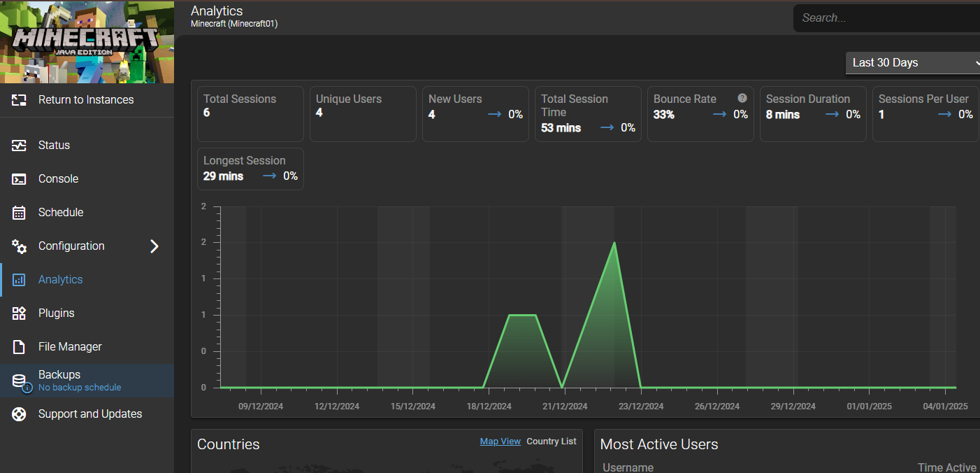Viewport: 980px width, 473px height.
Task: Click the Support and Updates lifebuoy icon
Action: tap(19, 414)
